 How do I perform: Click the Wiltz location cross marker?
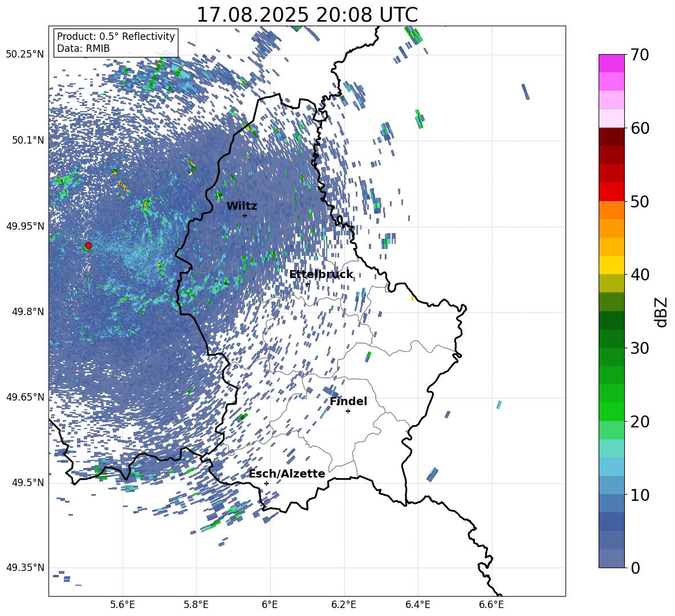[245, 215]
